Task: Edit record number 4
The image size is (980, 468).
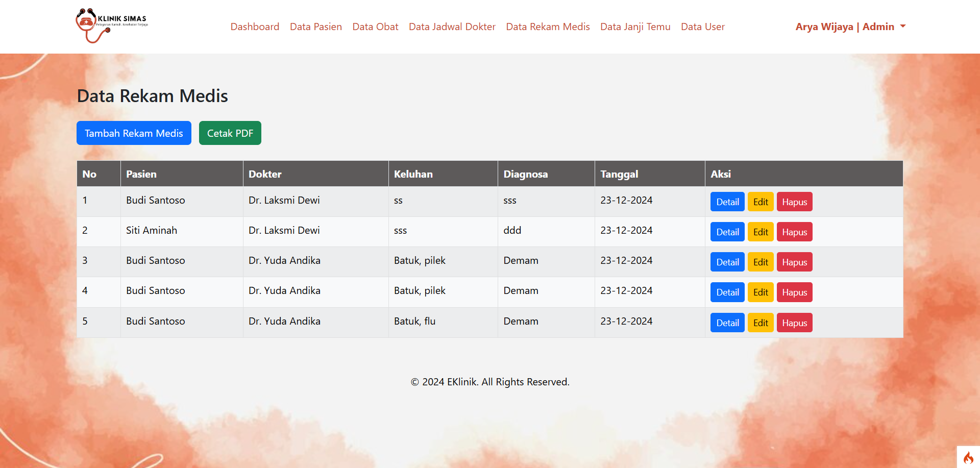Action: point(761,292)
